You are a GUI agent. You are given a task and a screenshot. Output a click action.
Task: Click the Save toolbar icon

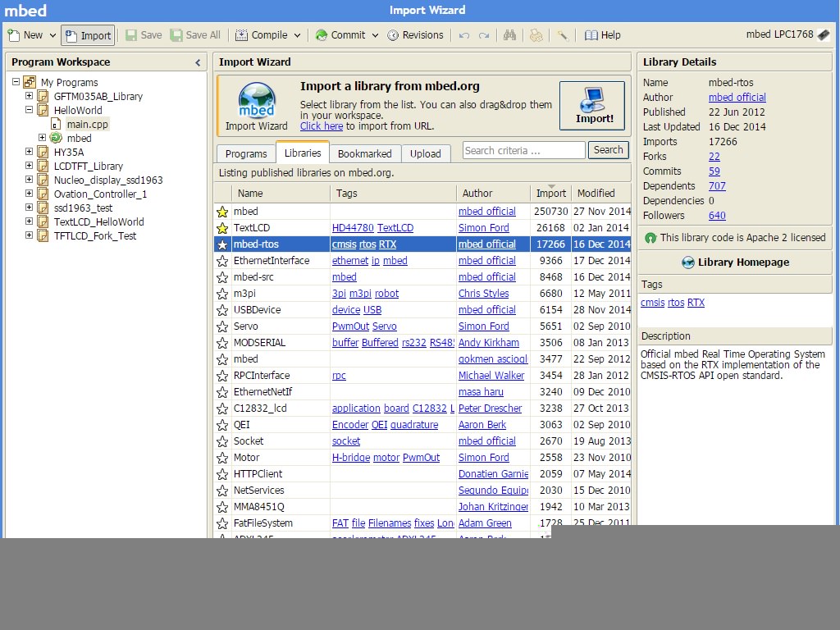(x=130, y=35)
